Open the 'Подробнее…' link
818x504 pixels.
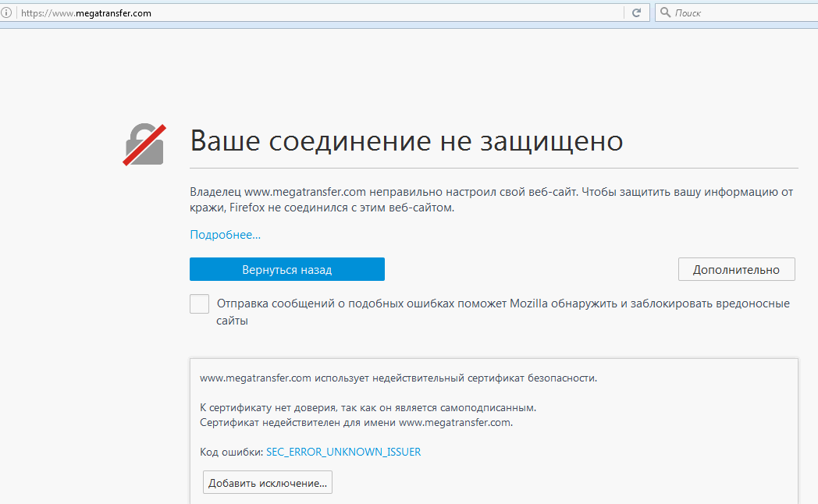coord(226,235)
